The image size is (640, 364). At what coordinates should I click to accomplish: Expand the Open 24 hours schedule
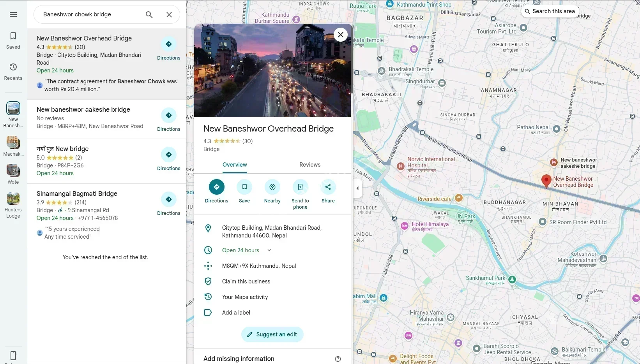269,250
